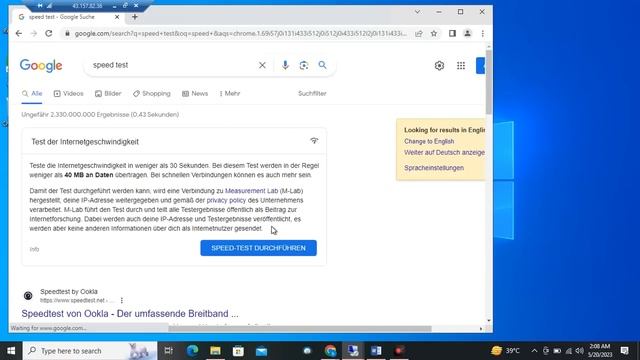Open the privacy policy link
This screenshot has width=640, height=360.
pos(226,200)
